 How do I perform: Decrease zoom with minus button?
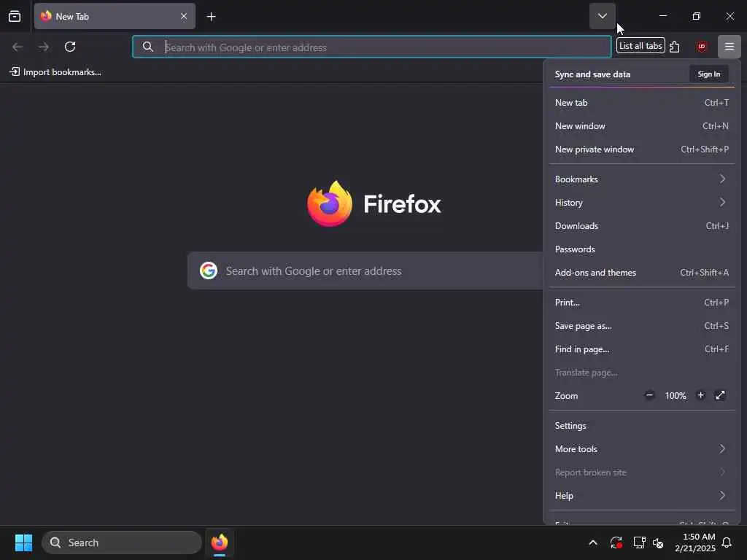coord(649,395)
